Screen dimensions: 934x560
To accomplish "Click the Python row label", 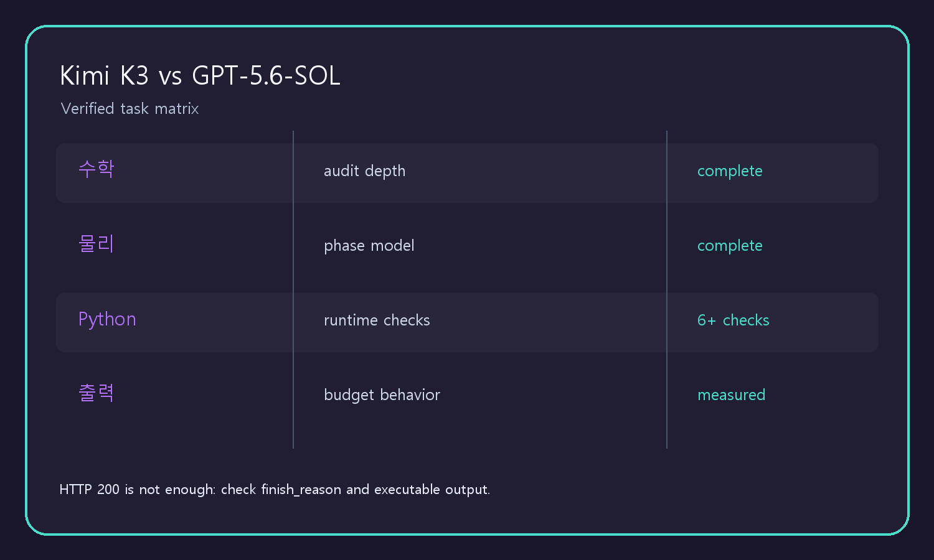I will point(107,320).
